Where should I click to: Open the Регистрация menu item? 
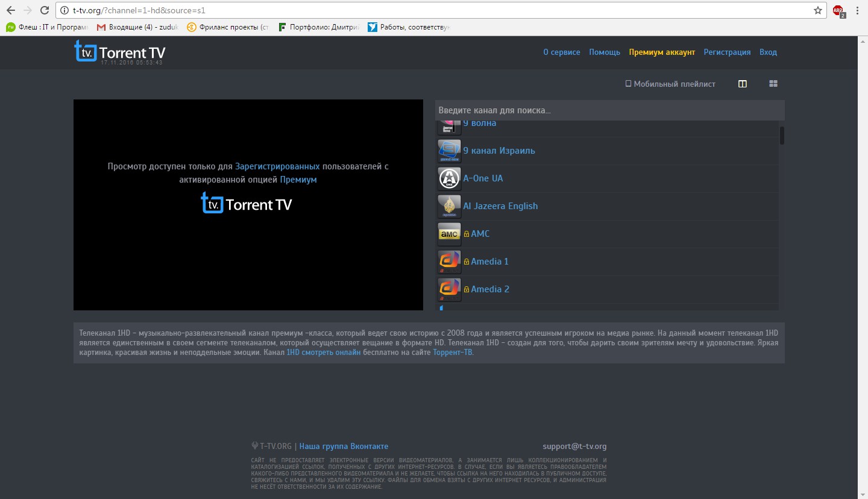tap(727, 52)
